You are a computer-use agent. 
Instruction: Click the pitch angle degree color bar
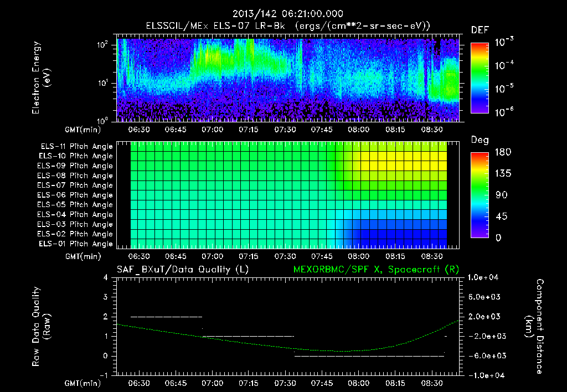pyautogui.click(x=480, y=195)
